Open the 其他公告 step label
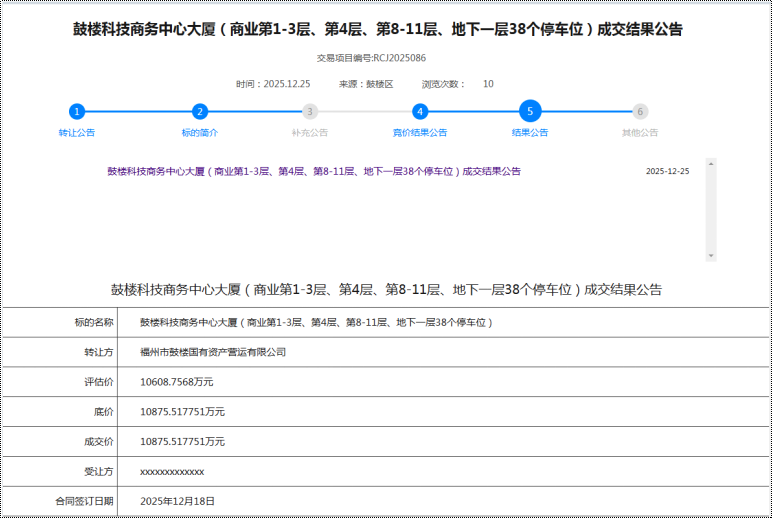Image resolution: width=773 pixels, height=519 pixels. (640, 133)
